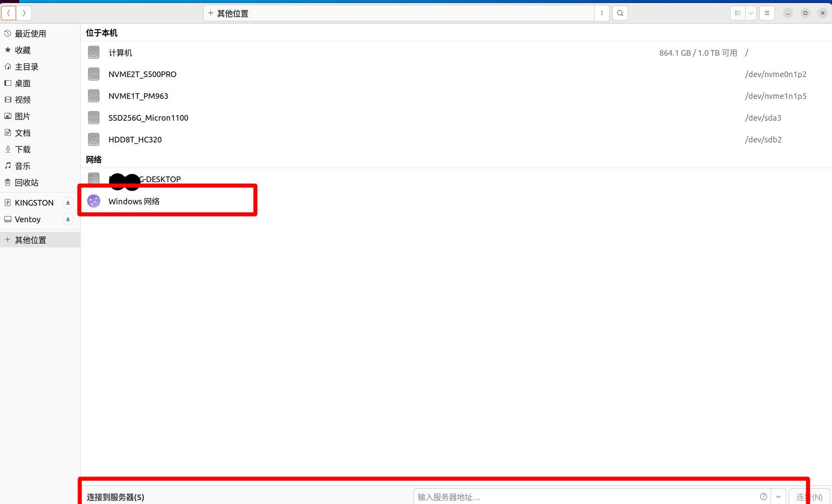Open Windows 网络 entry

(456, 201)
